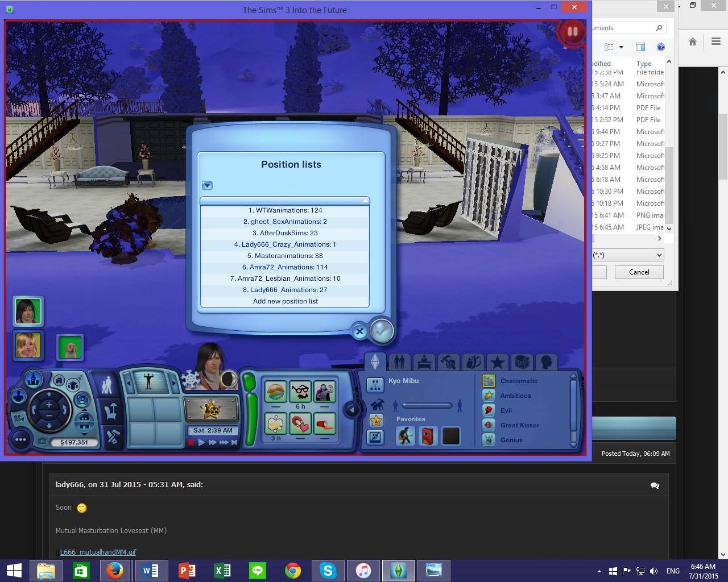Screen dimensions: 728x582
Task: Open the video camera capture tool
Action: point(19,419)
